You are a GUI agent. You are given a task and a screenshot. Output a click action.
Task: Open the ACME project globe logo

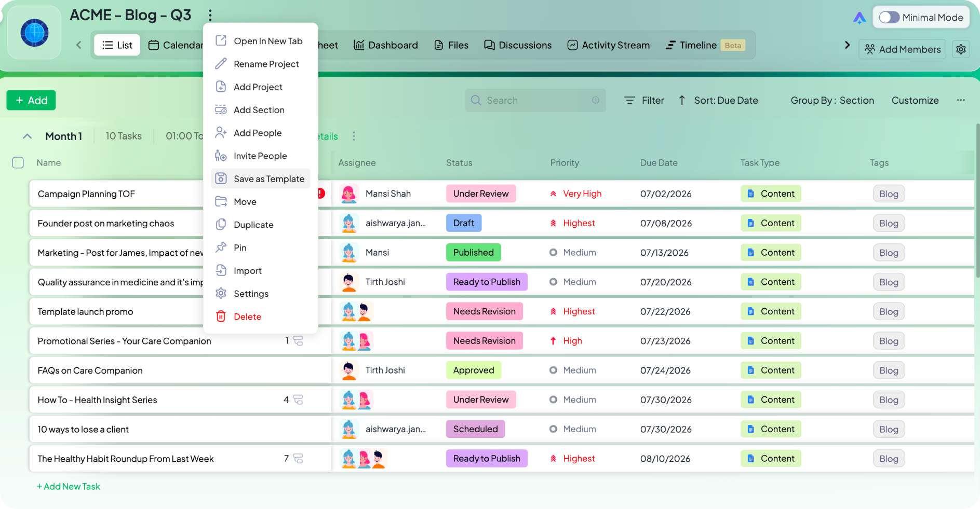34,33
